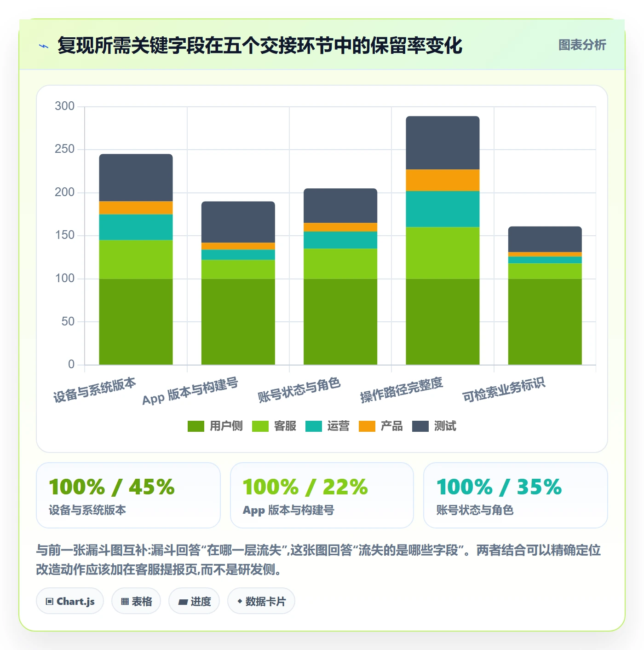Click the dark green 用户侧 segment of App 版本与构建号 bar
644x650 pixels.
click(238, 321)
